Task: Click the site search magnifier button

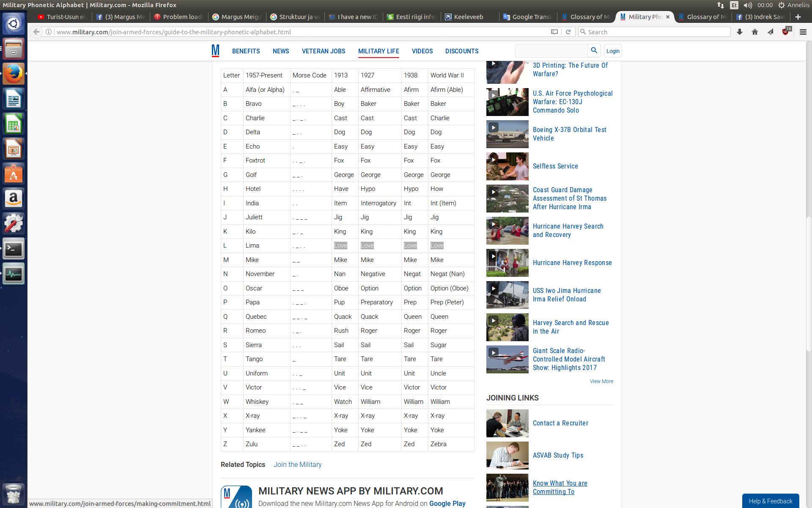Action: point(594,50)
